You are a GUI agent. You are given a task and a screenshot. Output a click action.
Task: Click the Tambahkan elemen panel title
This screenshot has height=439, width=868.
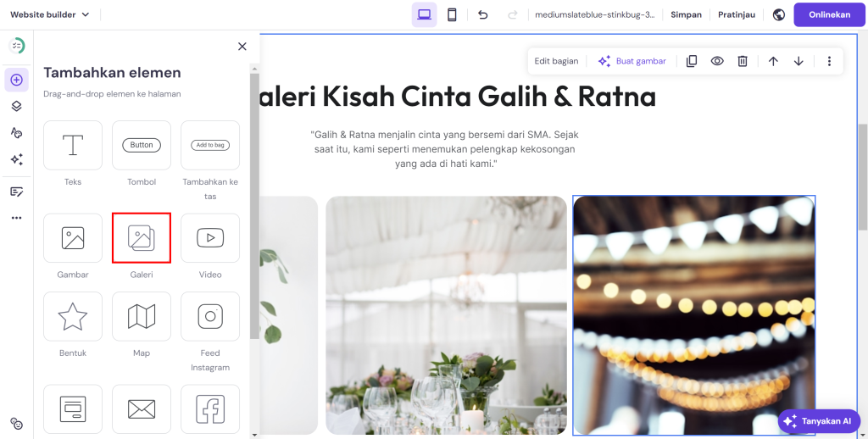coord(113,73)
